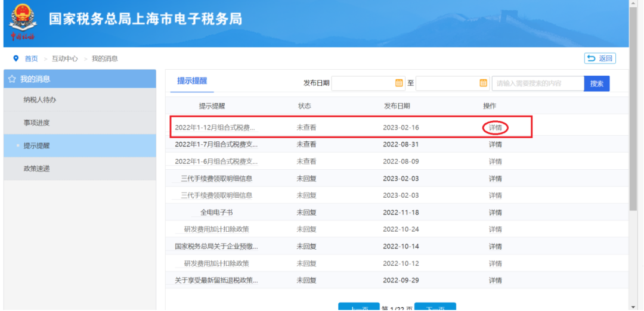Screen dimensions: 644x311
Task: Open 详情 for 关于享受最新留抵退税政策
Action: (x=496, y=281)
